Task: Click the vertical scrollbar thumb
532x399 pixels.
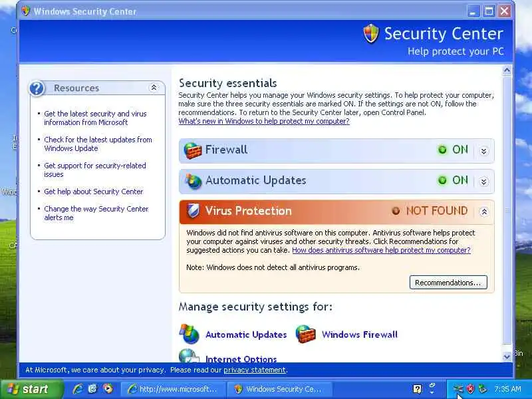Action: coord(507,210)
